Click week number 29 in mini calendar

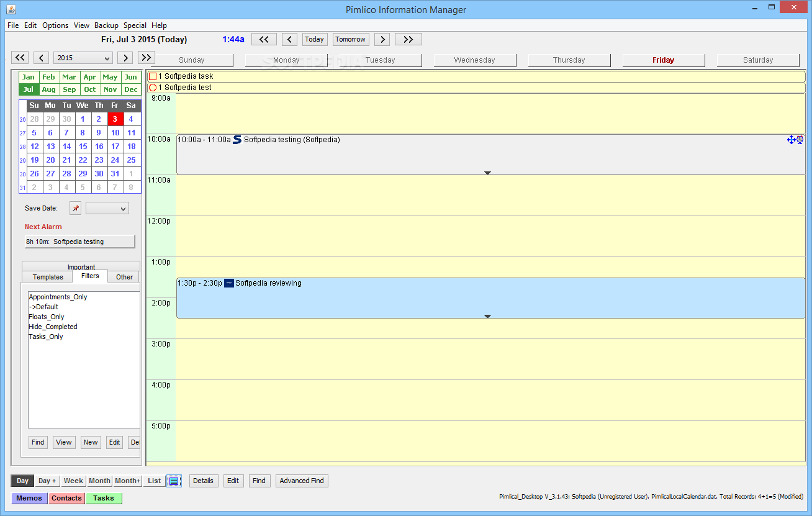[x=22, y=161]
